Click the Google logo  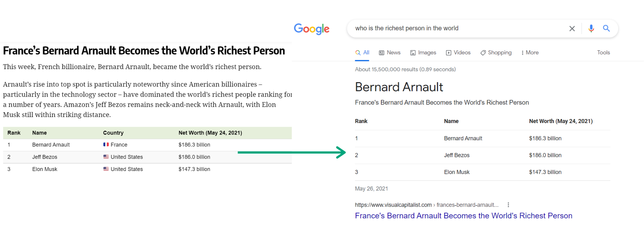pyautogui.click(x=311, y=29)
